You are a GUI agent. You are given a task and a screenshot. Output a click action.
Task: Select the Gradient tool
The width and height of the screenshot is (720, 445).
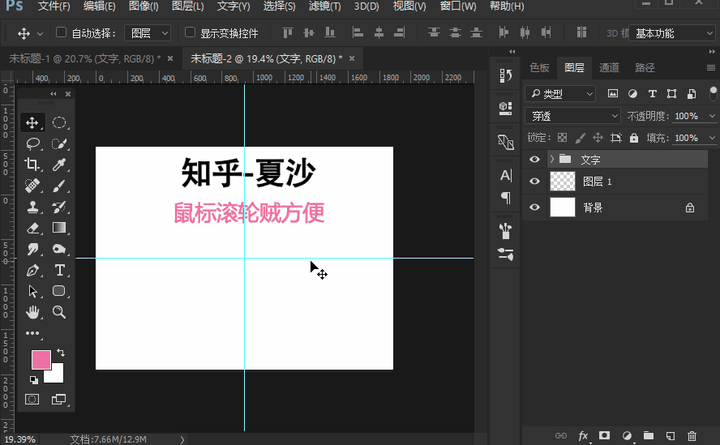[x=59, y=228]
